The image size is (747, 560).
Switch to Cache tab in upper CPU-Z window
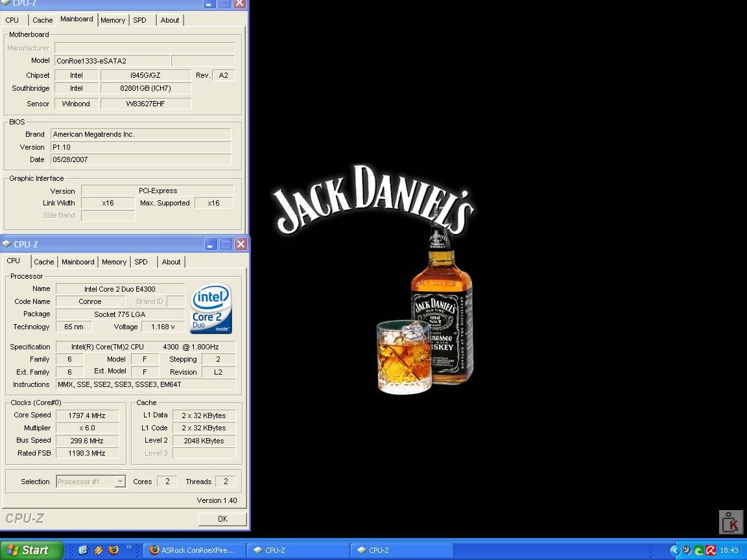[x=42, y=20]
